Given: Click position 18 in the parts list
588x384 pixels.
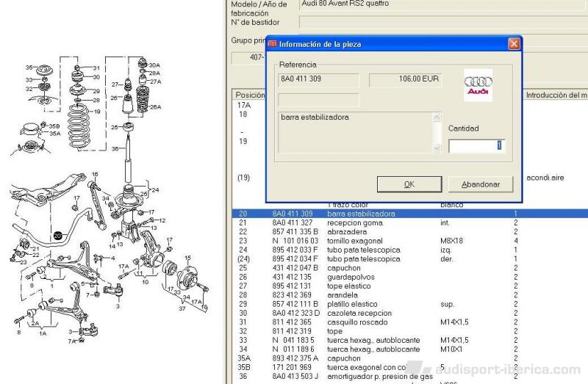Looking at the screenshot, I should [243, 115].
